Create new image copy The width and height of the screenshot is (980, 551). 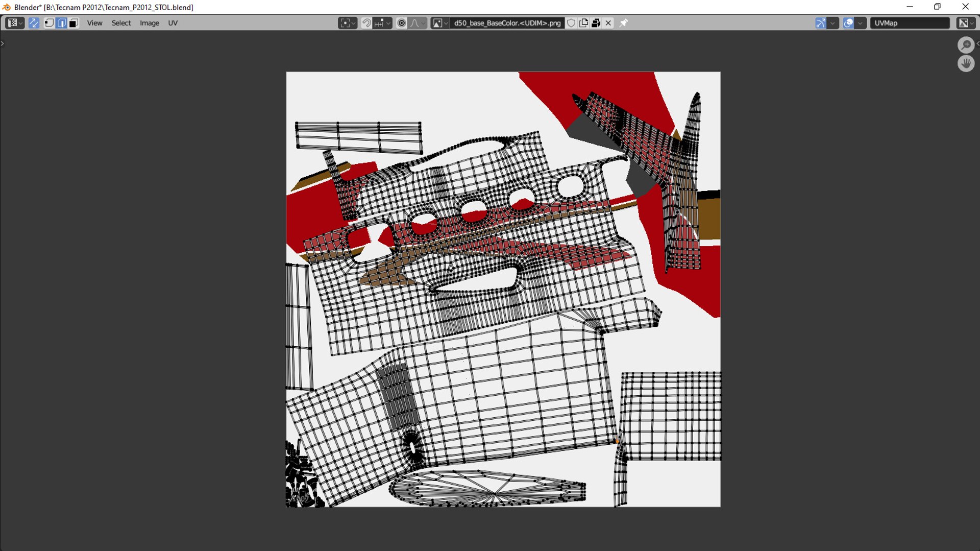pos(583,23)
